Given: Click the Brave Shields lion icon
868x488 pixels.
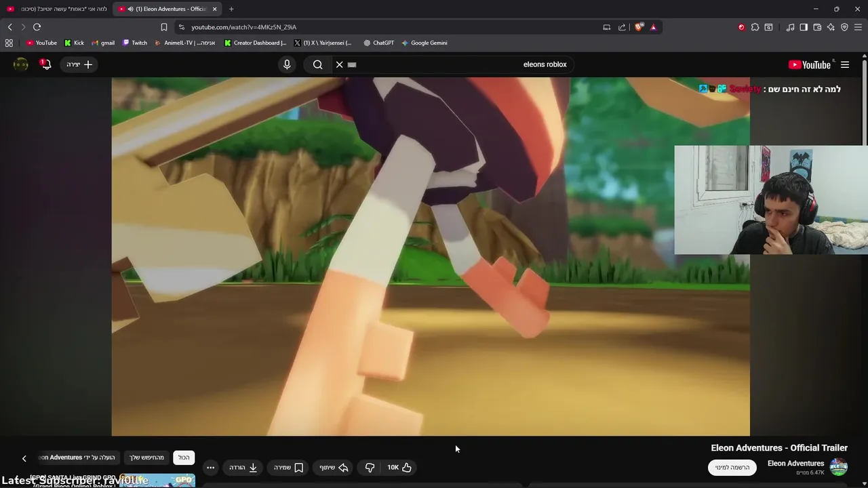Looking at the screenshot, I should pos(639,27).
